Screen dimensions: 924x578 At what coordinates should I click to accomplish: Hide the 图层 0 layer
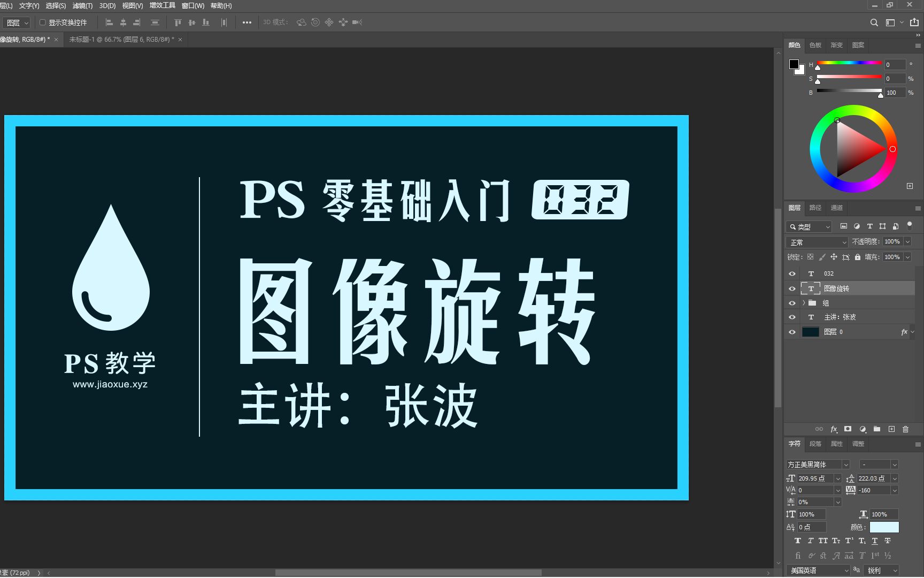pos(792,332)
